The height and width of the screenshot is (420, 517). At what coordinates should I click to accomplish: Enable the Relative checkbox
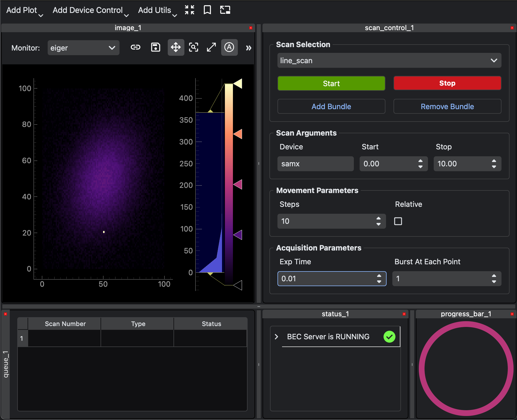coord(398,221)
